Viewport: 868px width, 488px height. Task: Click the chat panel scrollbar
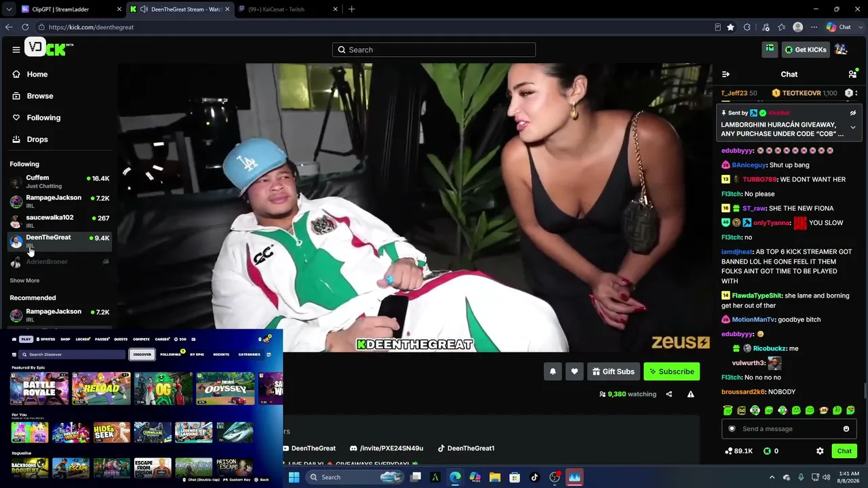point(865,391)
